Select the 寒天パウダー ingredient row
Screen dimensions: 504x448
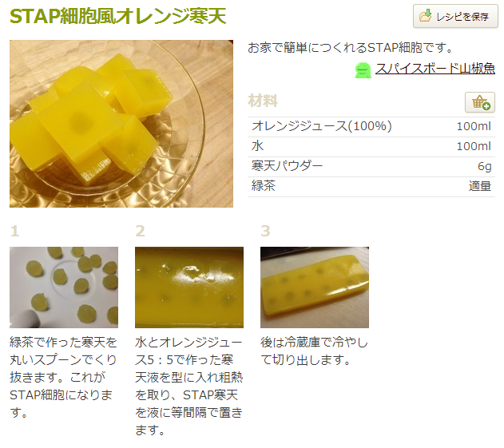[371, 166]
